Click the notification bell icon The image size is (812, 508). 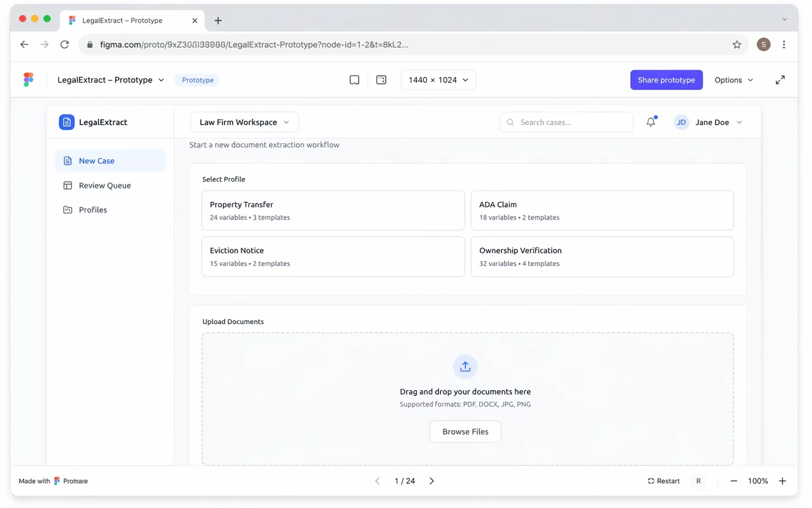click(x=651, y=122)
